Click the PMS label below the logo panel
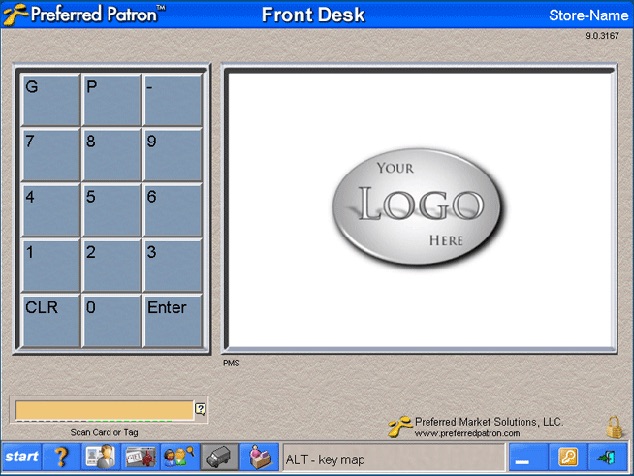Screen dimensions: 634x476 click(231, 363)
